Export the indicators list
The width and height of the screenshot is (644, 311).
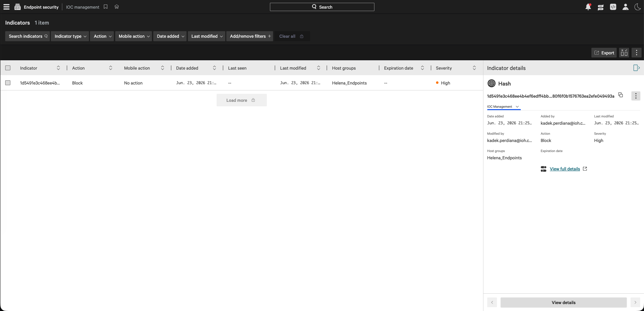tap(604, 53)
